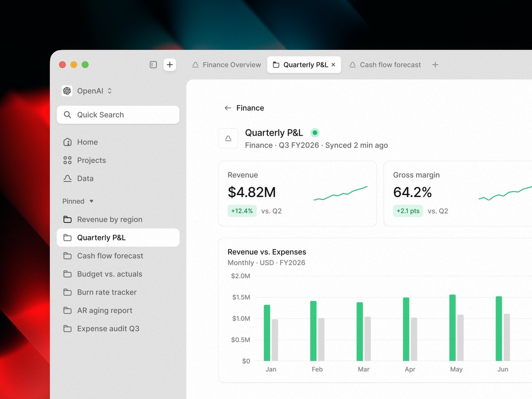Click the green January revenue bar
This screenshot has width=532, height=399.
pyautogui.click(x=267, y=333)
